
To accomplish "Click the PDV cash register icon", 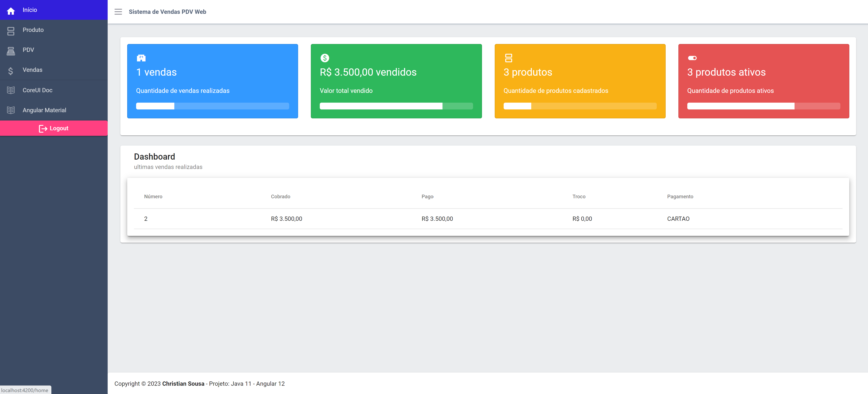I will 11,51.
